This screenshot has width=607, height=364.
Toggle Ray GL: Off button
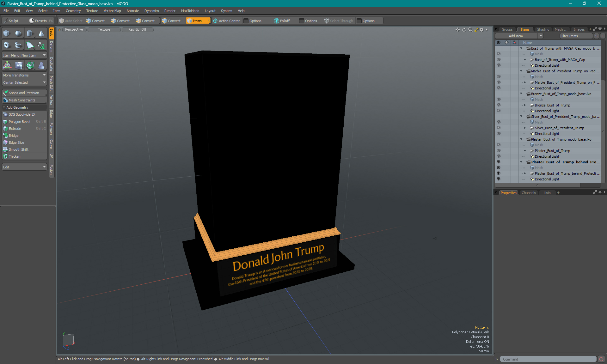137,30
